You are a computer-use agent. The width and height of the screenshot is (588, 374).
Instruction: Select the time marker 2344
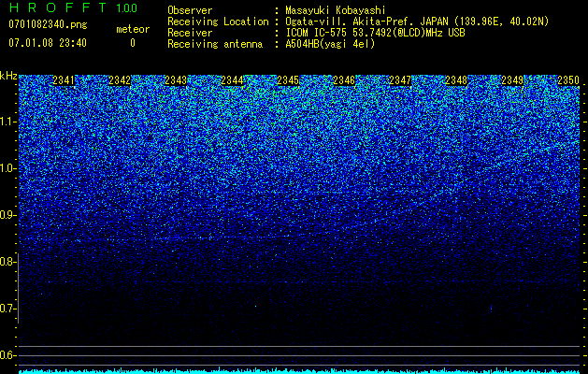coord(232,80)
